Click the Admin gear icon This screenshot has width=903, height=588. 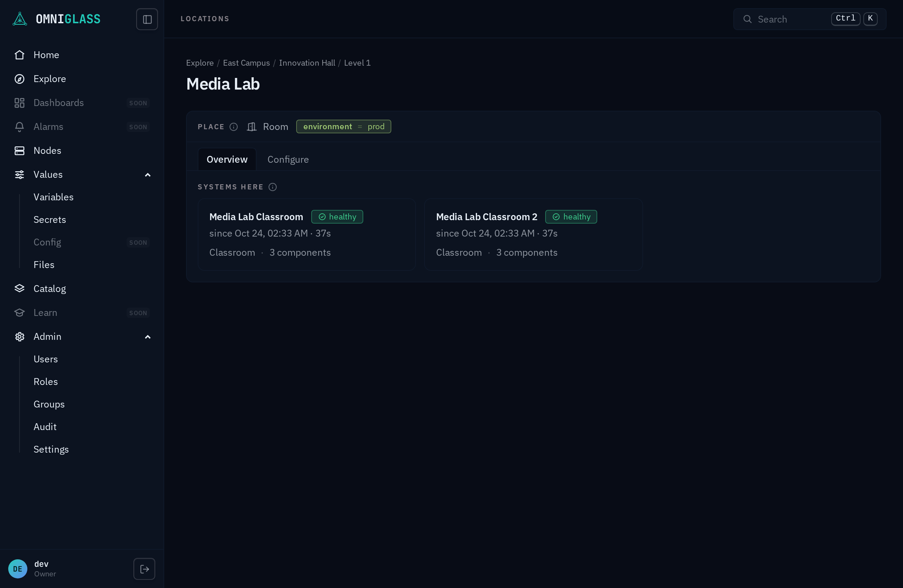coord(19,337)
